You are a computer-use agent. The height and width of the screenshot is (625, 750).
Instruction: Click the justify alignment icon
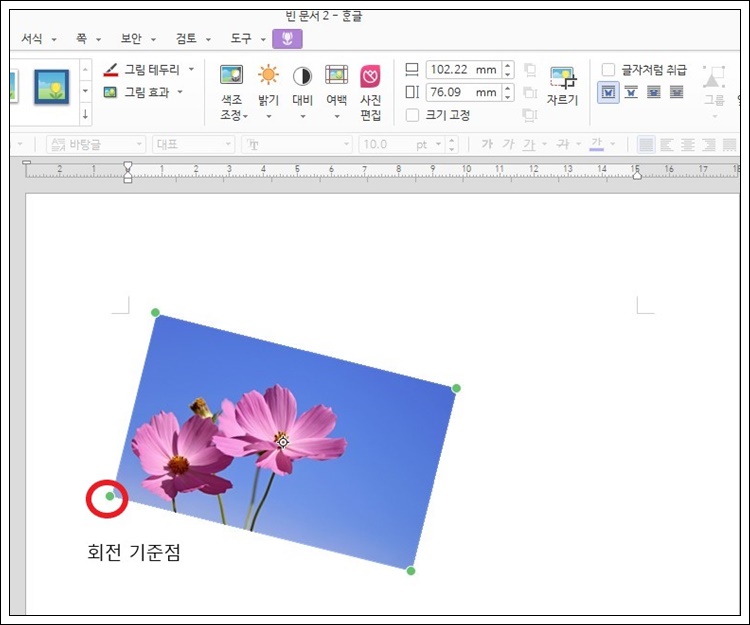pyautogui.click(x=646, y=144)
